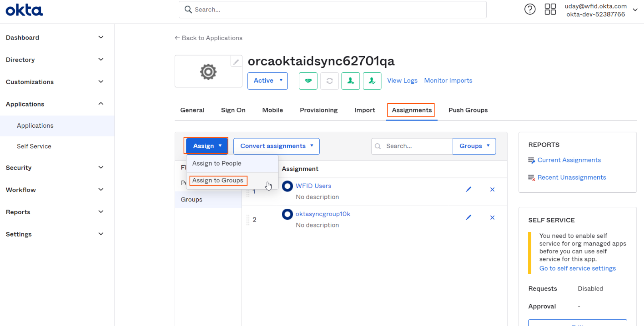644x326 pixels.
Task: Click the Okta logo
Action: (x=24, y=10)
